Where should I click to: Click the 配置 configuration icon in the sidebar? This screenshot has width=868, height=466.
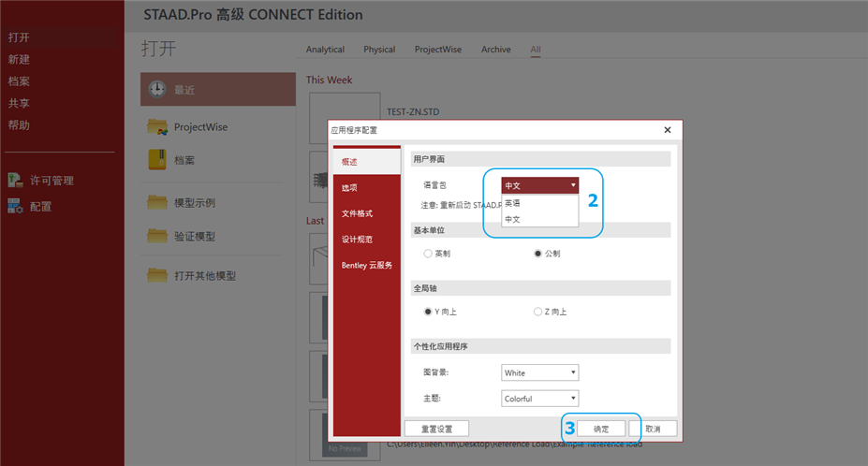pyautogui.click(x=15, y=206)
